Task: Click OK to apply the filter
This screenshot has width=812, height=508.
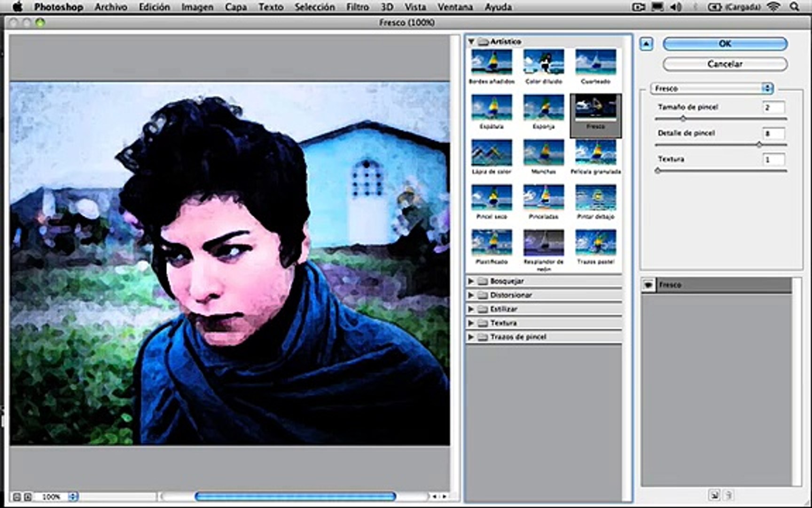Action: [x=725, y=44]
